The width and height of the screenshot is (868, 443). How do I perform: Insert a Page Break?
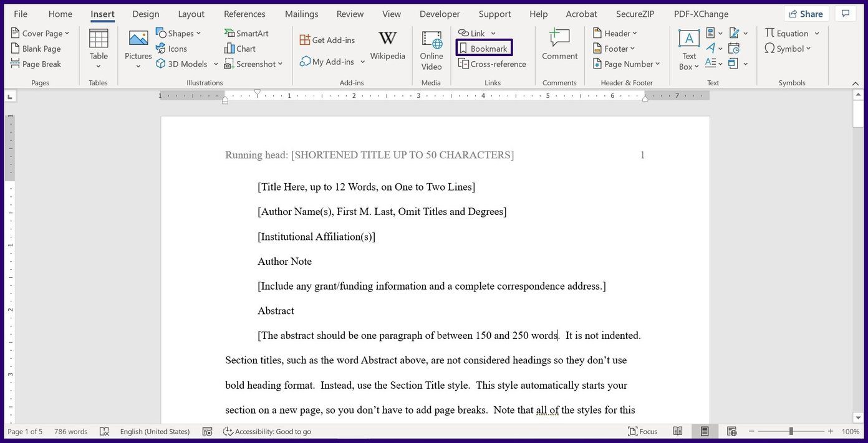tap(36, 64)
